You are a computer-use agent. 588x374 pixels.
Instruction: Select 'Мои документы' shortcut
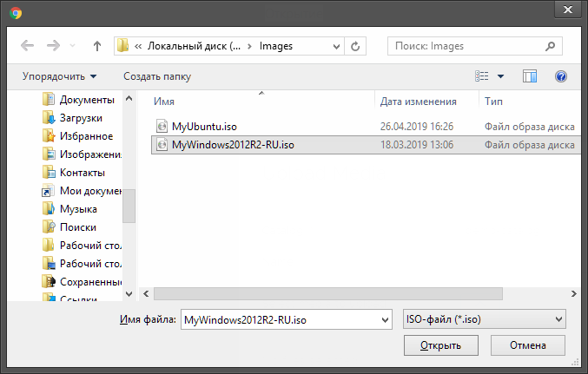[x=90, y=191]
